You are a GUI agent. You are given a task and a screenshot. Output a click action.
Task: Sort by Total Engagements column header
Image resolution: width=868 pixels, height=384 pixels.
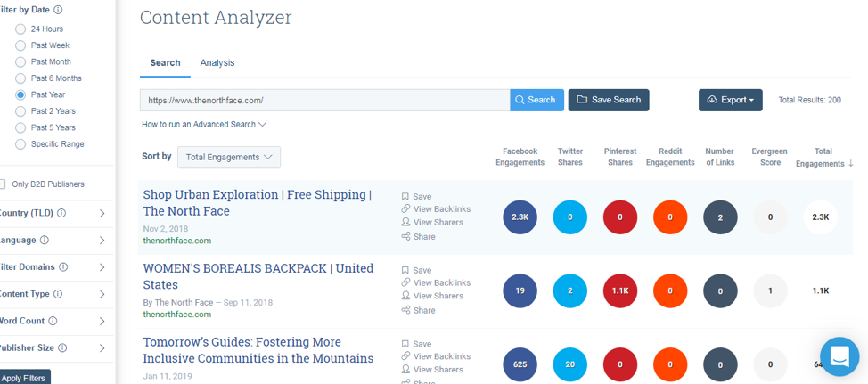(823, 157)
